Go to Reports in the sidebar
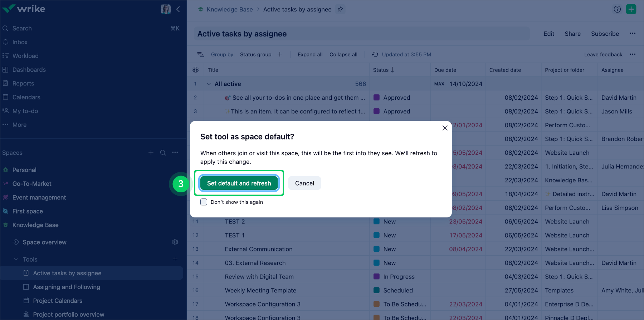The height and width of the screenshot is (320, 644). coord(23,83)
